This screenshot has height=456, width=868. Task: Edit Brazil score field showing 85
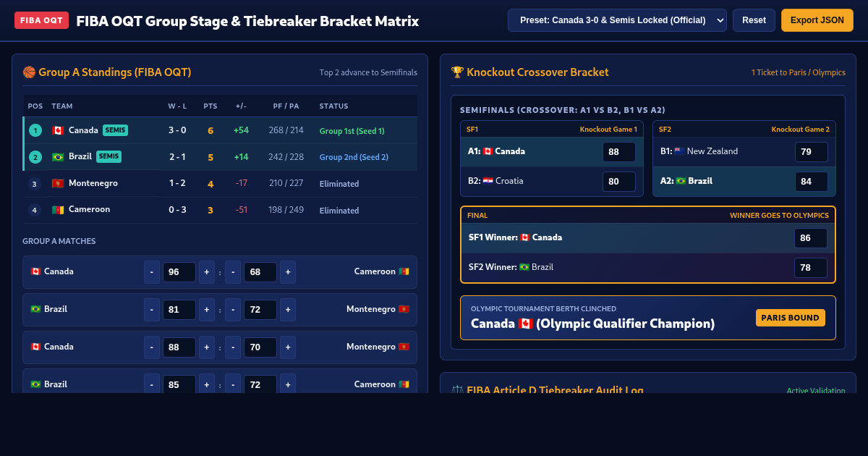click(x=179, y=384)
